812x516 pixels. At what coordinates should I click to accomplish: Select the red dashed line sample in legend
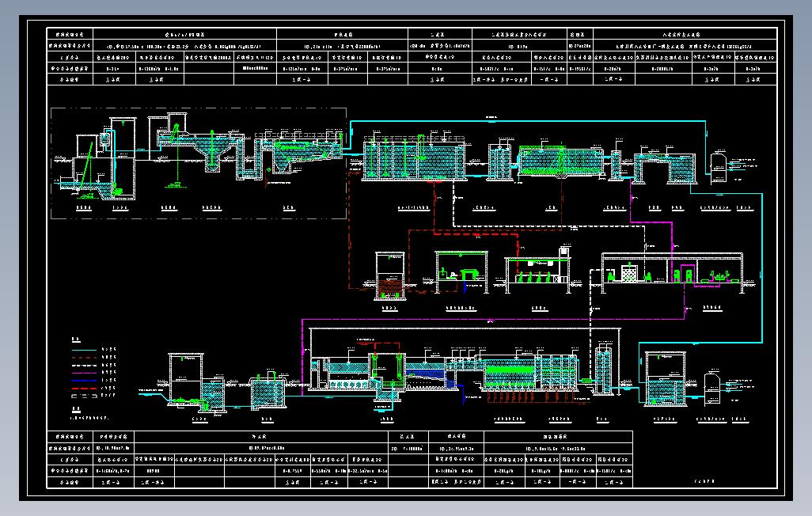84,389
